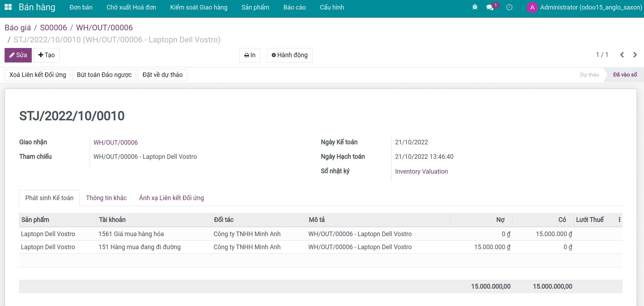644x306 pixels.
Task: Click the debug bug icon
Action: click(x=475, y=7)
